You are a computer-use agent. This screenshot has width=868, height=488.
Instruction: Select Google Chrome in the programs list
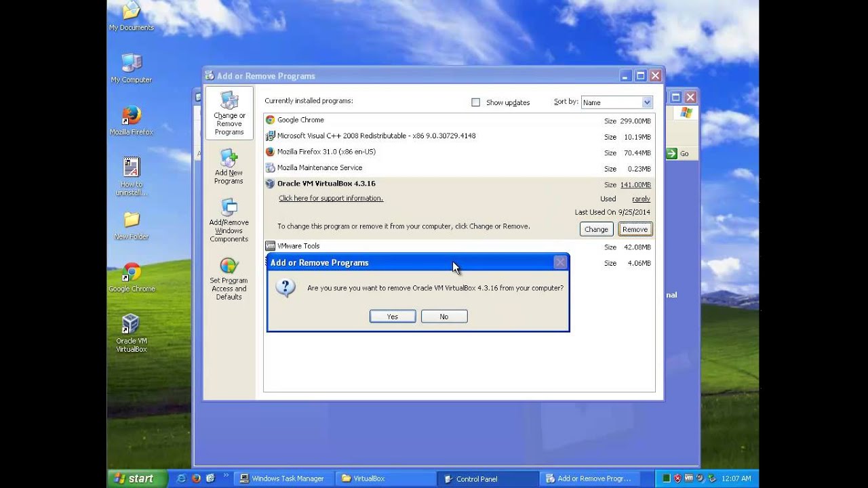[x=459, y=120]
